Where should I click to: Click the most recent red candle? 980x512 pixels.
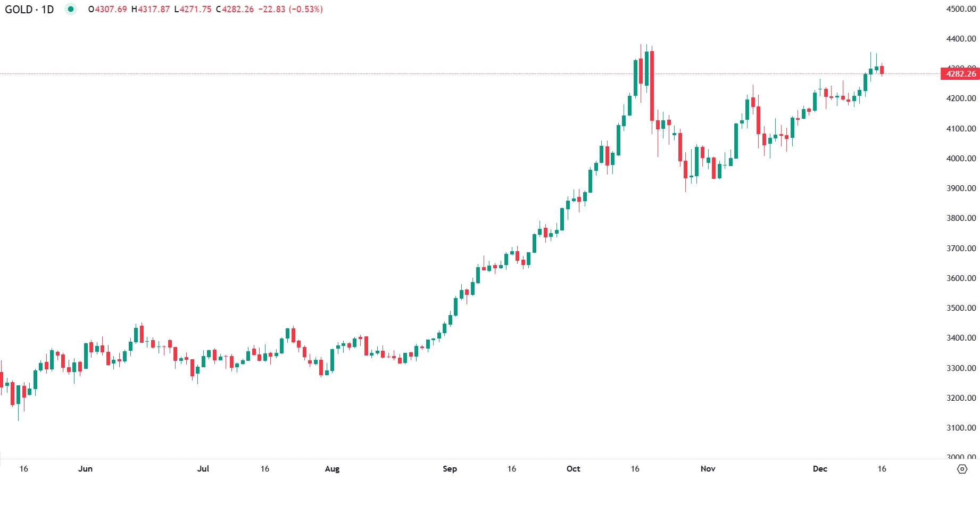point(882,70)
